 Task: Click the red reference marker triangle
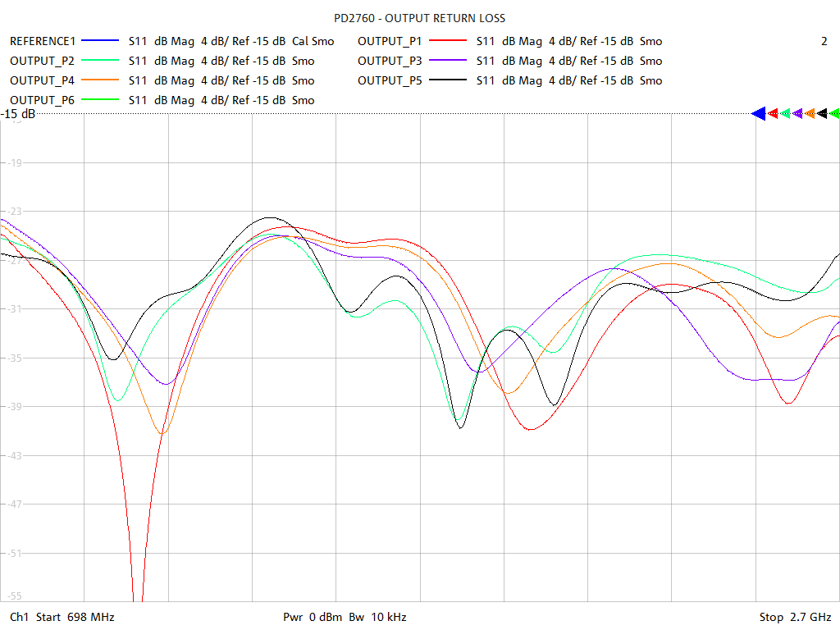[773, 114]
